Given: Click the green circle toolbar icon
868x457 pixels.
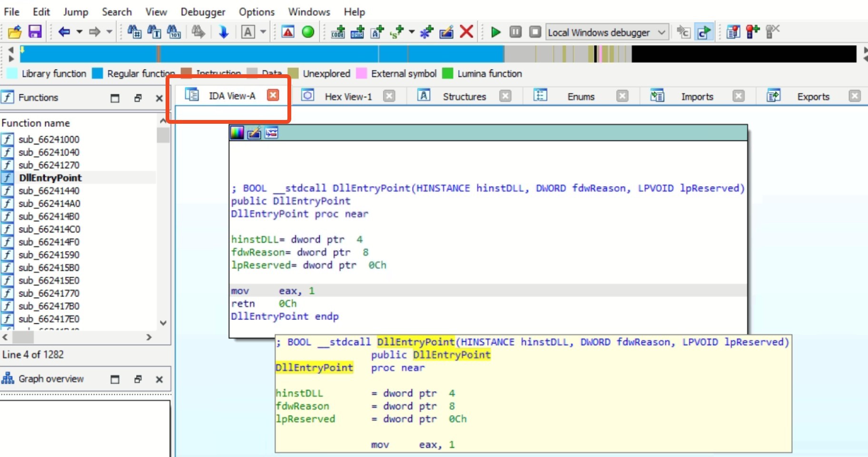Looking at the screenshot, I should tap(308, 32).
